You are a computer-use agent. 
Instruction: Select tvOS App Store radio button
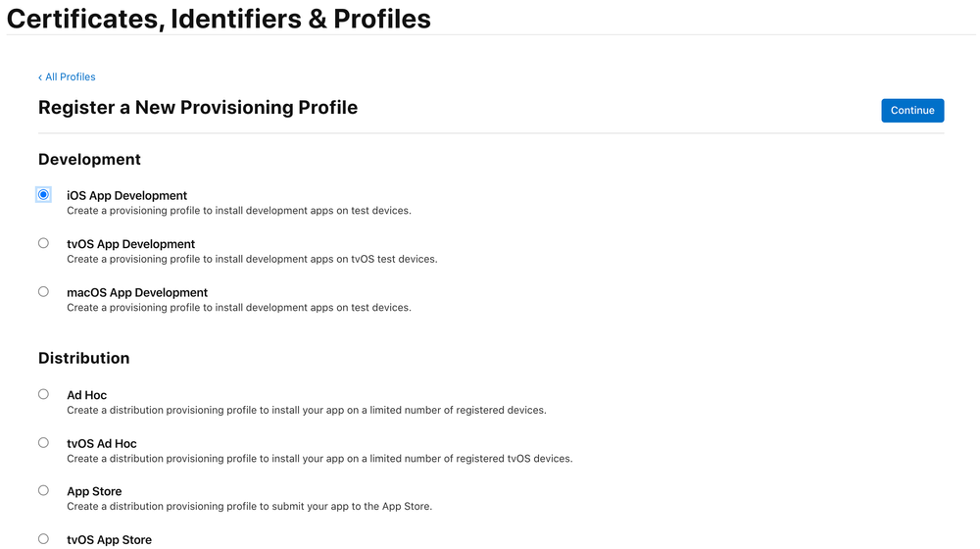coord(43,538)
